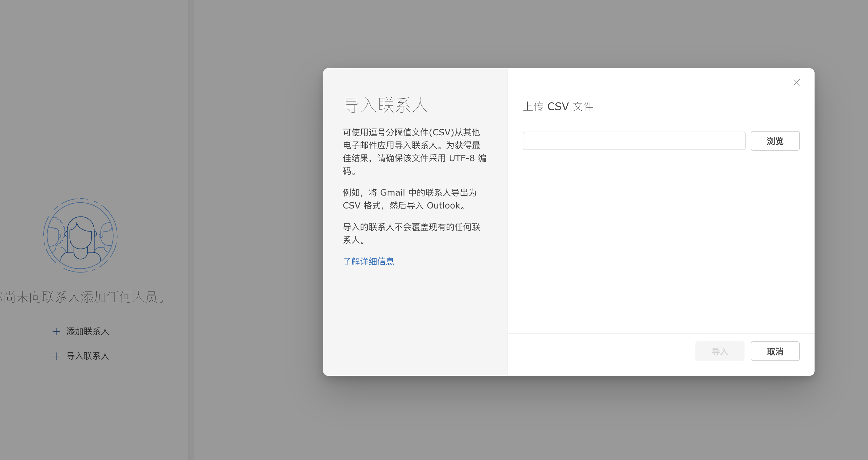Open the 了解详细信息 link
The height and width of the screenshot is (460, 868).
pyautogui.click(x=368, y=261)
